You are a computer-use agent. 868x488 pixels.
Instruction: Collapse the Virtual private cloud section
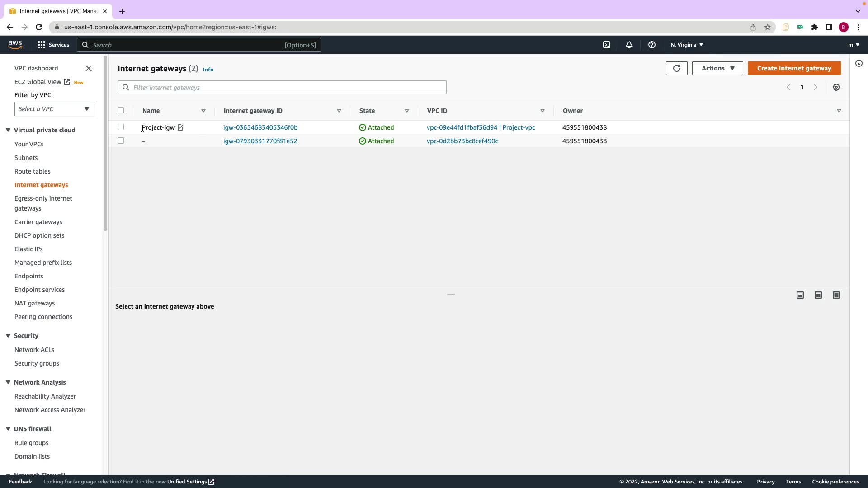8,130
